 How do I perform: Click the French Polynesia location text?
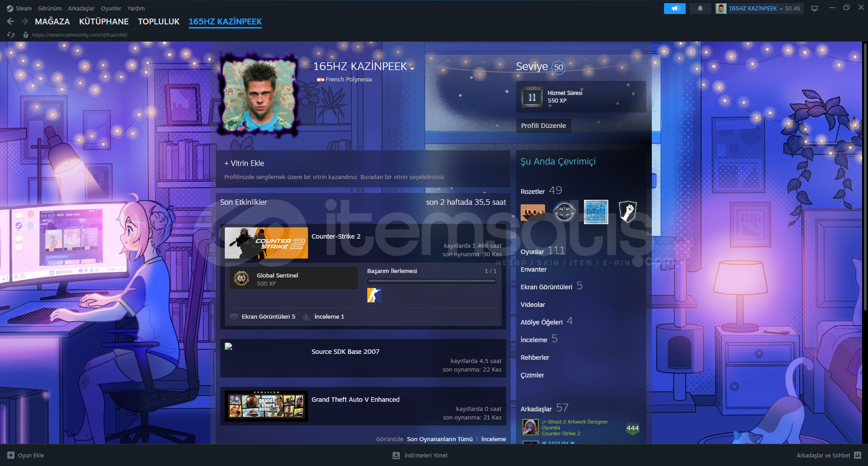coord(349,79)
